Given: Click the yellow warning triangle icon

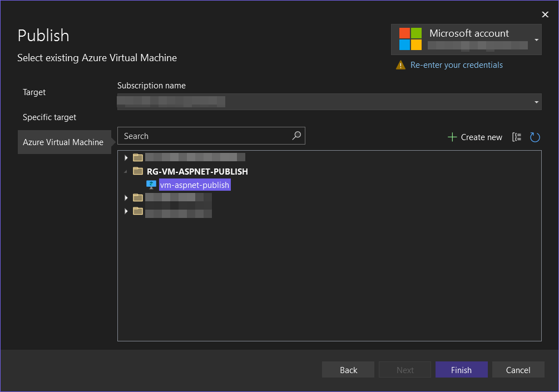Looking at the screenshot, I should point(400,65).
